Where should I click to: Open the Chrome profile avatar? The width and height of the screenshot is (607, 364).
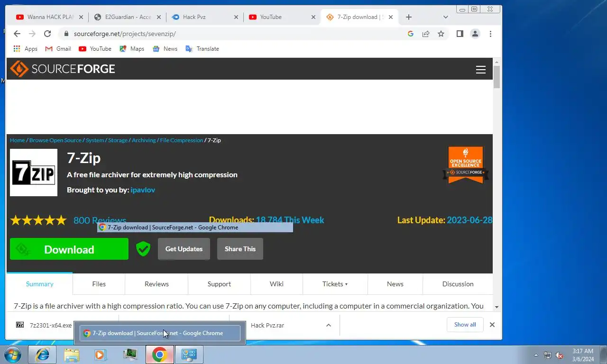pos(475,34)
